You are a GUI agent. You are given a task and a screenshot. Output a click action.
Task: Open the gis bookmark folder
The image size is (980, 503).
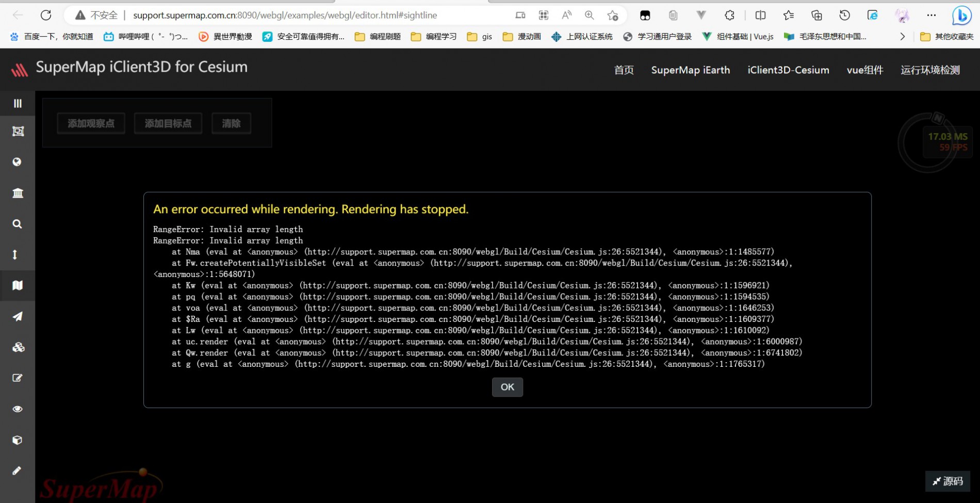coord(480,37)
